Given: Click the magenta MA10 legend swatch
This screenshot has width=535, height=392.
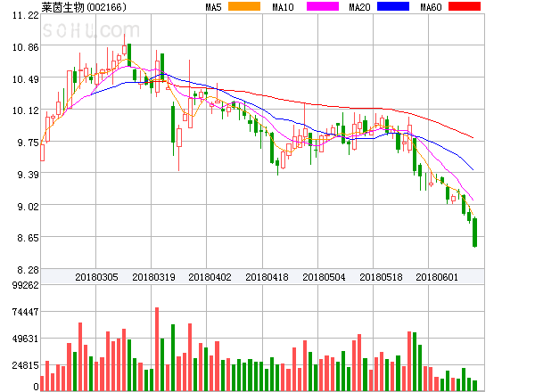Looking at the screenshot, I should tap(323, 6).
